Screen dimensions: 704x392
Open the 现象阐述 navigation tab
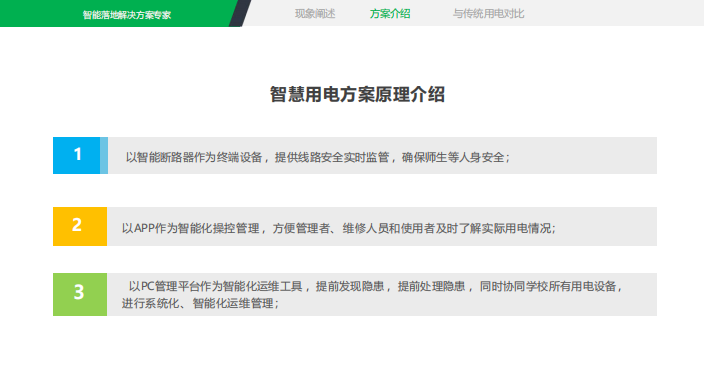[x=315, y=14]
